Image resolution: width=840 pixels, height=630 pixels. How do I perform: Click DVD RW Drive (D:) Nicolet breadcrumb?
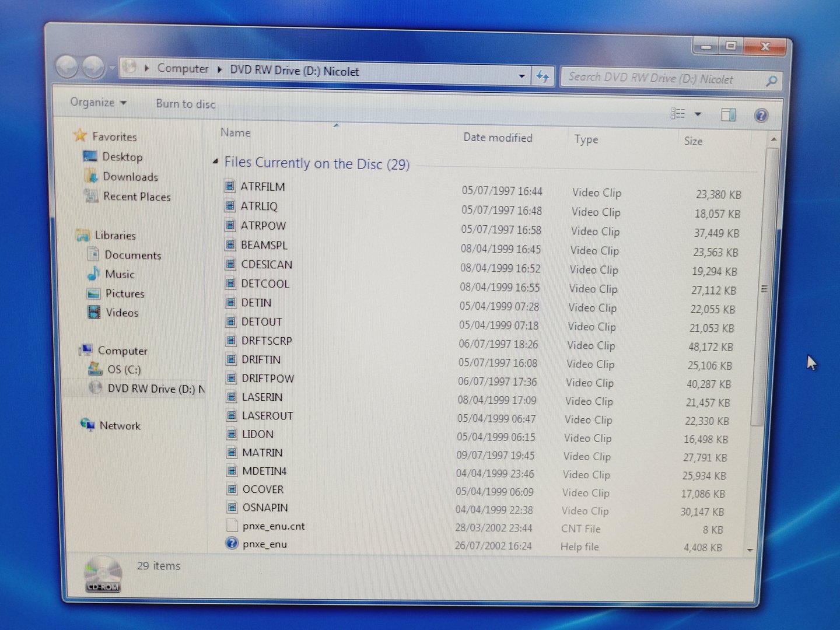tap(294, 71)
